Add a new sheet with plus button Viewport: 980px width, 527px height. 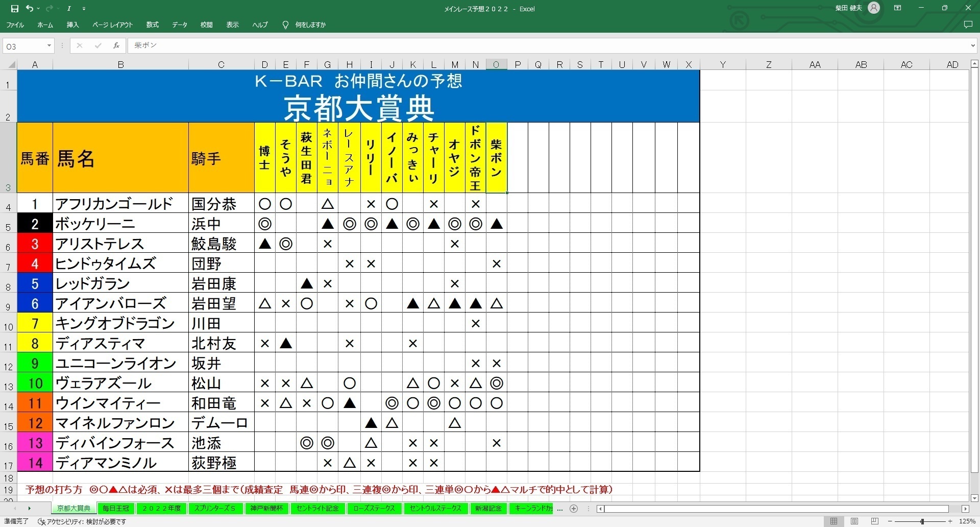point(574,509)
